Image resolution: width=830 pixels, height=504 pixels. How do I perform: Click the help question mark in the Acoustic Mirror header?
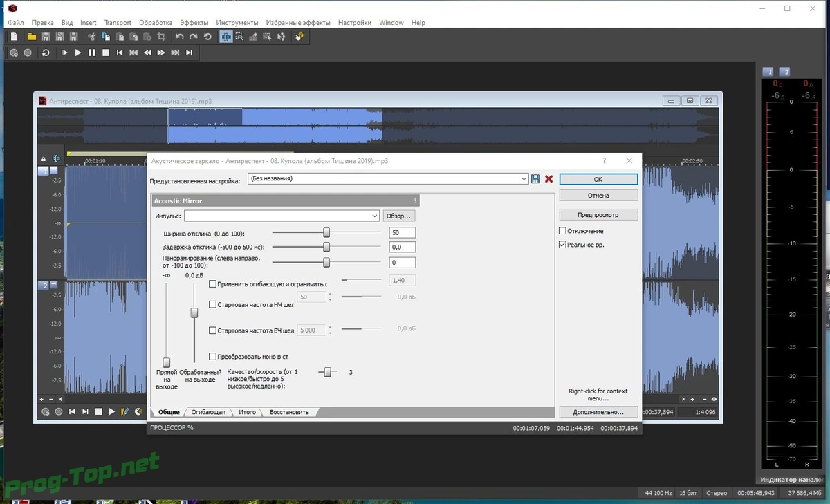click(415, 200)
